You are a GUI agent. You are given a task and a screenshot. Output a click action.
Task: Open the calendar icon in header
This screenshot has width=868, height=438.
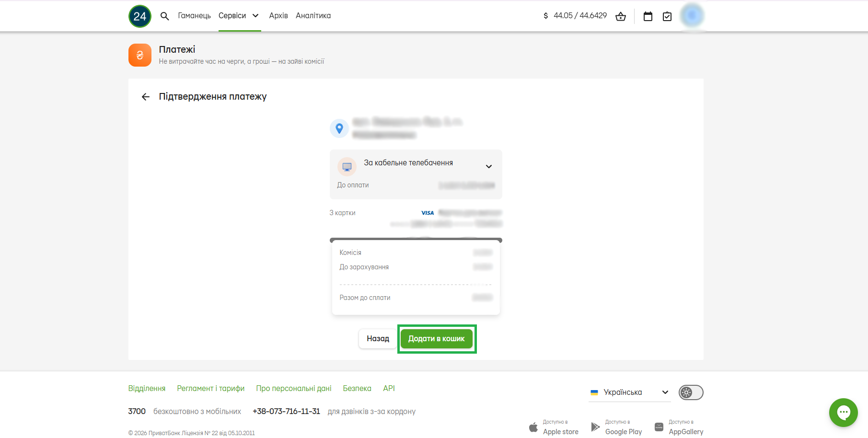[x=648, y=16]
